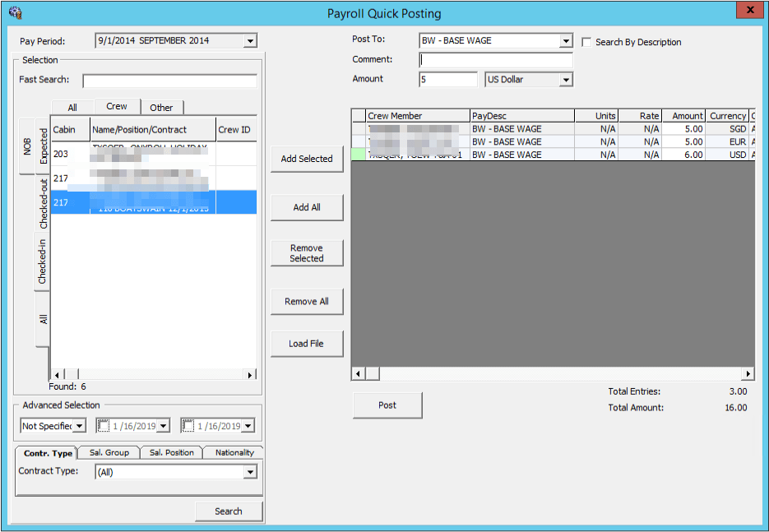Enable Search By Description
Viewport: 769px width, 532px height.
tap(587, 42)
